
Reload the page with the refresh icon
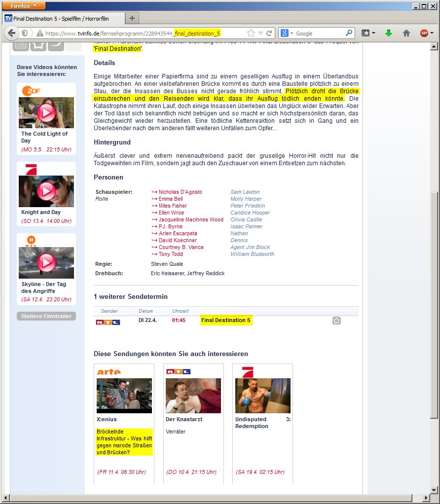[269, 33]
